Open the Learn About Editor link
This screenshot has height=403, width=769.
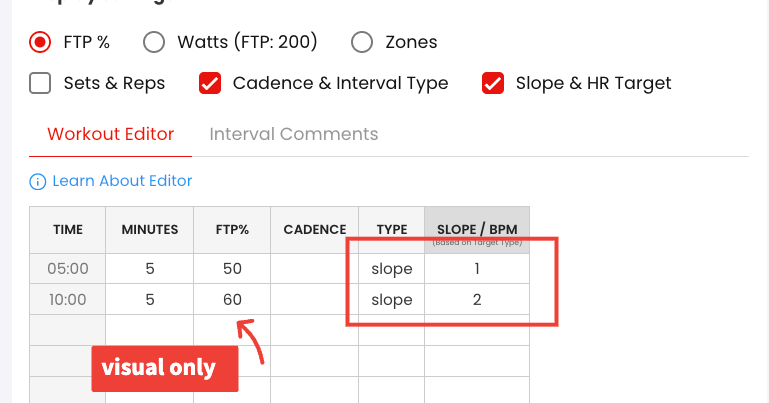(122, 181)
